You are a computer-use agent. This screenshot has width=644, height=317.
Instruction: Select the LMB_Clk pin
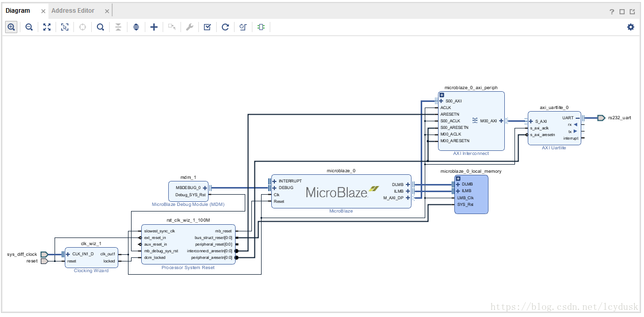(466, 198)
